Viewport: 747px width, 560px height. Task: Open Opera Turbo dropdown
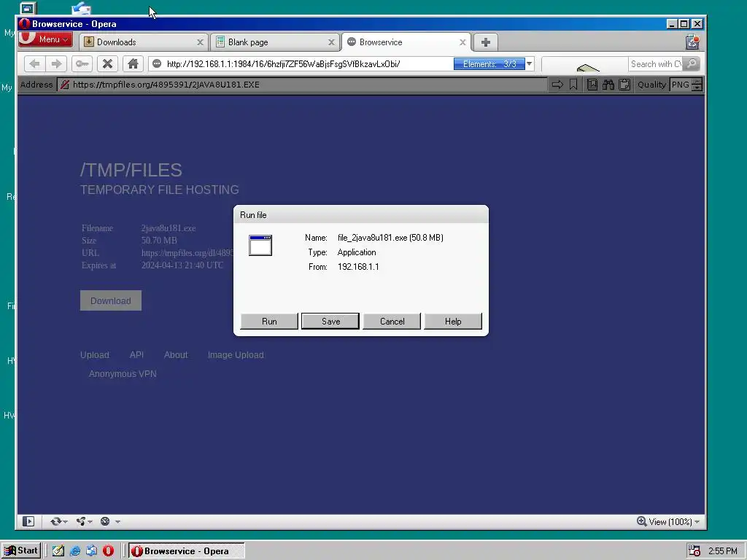tap(110, 521)
